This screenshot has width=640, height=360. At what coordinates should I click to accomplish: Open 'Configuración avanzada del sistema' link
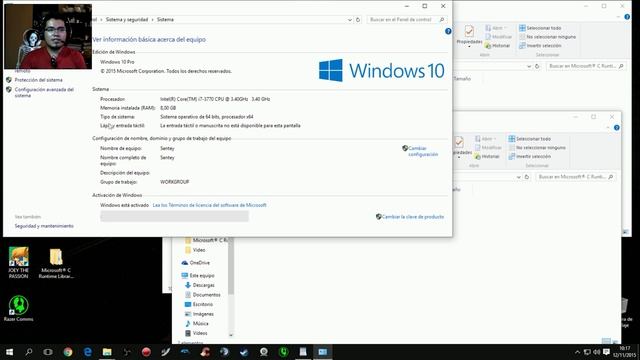point(44,92)
